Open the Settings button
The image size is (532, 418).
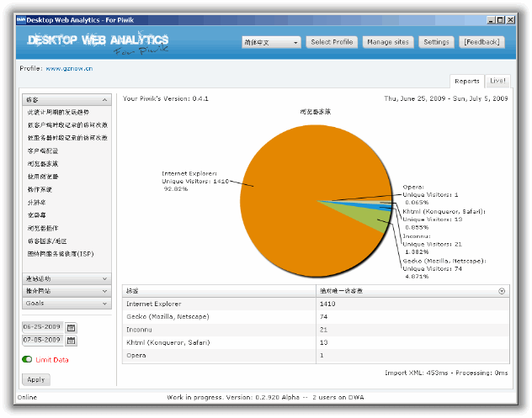point(436,42)
